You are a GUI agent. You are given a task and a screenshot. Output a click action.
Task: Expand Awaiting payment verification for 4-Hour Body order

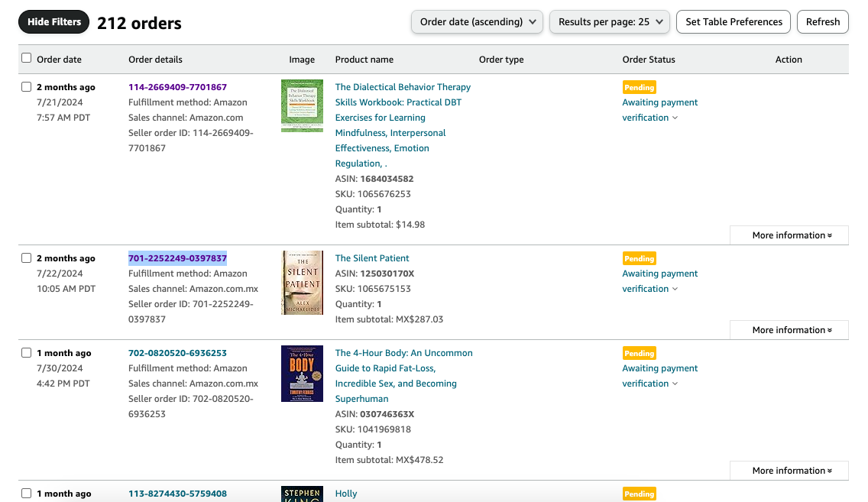point(660,375)
